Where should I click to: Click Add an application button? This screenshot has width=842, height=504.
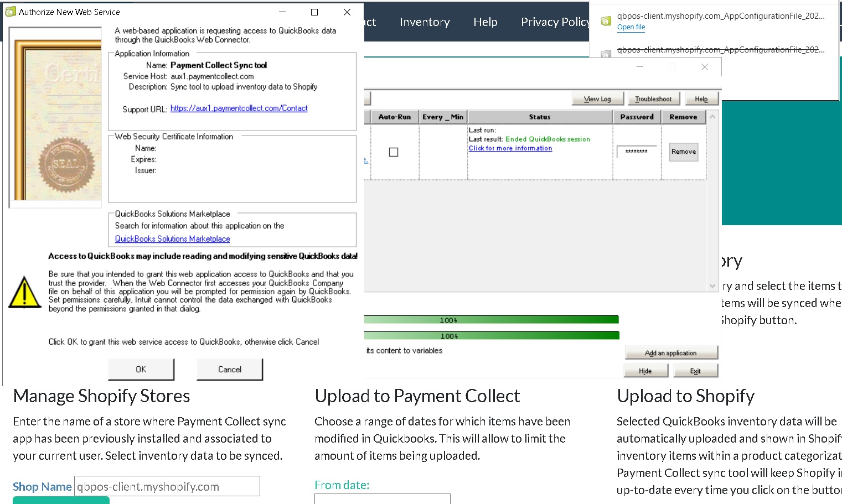(x=671, y=353)
